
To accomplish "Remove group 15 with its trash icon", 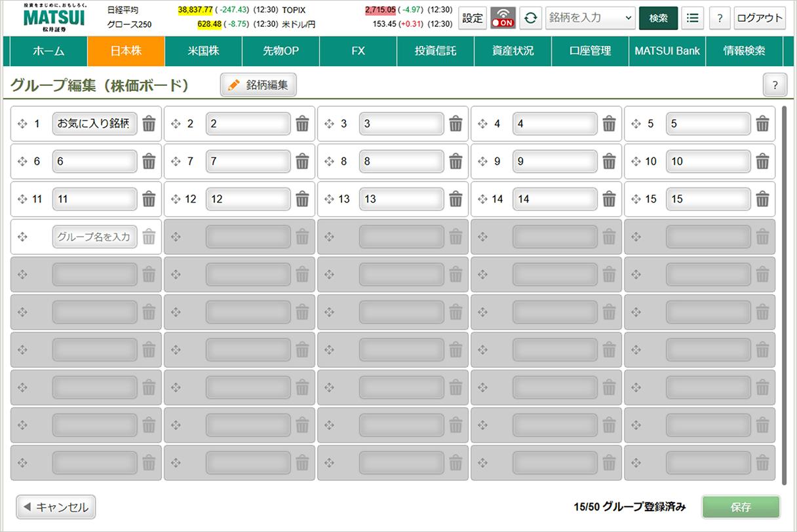I will click(762, 200).
